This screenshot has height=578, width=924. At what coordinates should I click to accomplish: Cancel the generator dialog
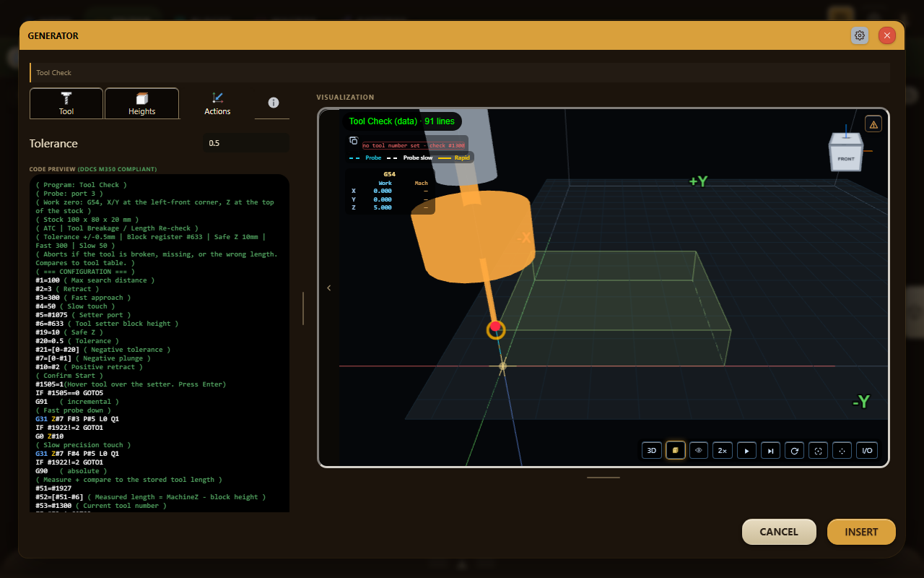click(779, 532)
